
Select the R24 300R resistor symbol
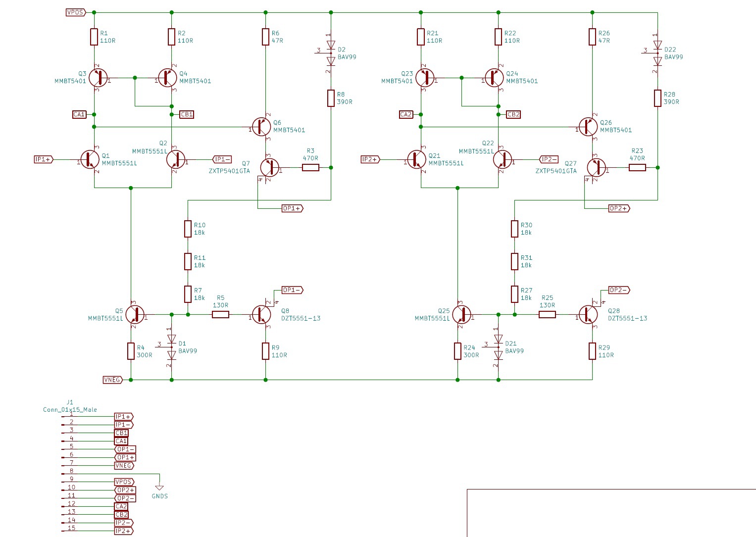click(x=457, y=351)
